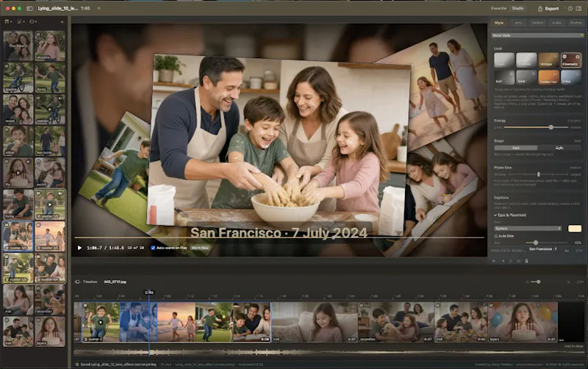Screen dimensions: 588x369
Task: Switch to Studio mode
Action: pos(518,8)
